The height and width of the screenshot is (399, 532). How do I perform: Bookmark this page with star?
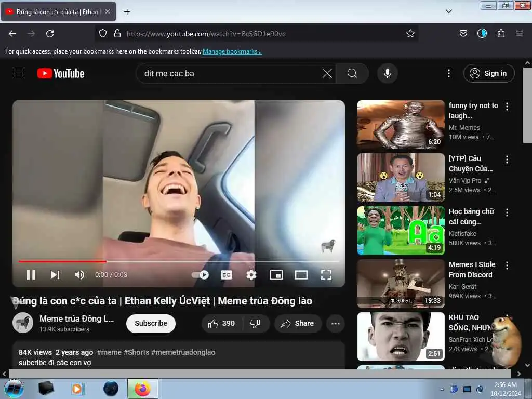pos(410,34)
